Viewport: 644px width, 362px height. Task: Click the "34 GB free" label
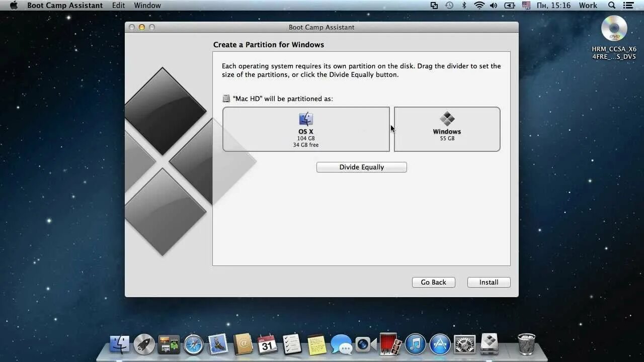[306, 145]
